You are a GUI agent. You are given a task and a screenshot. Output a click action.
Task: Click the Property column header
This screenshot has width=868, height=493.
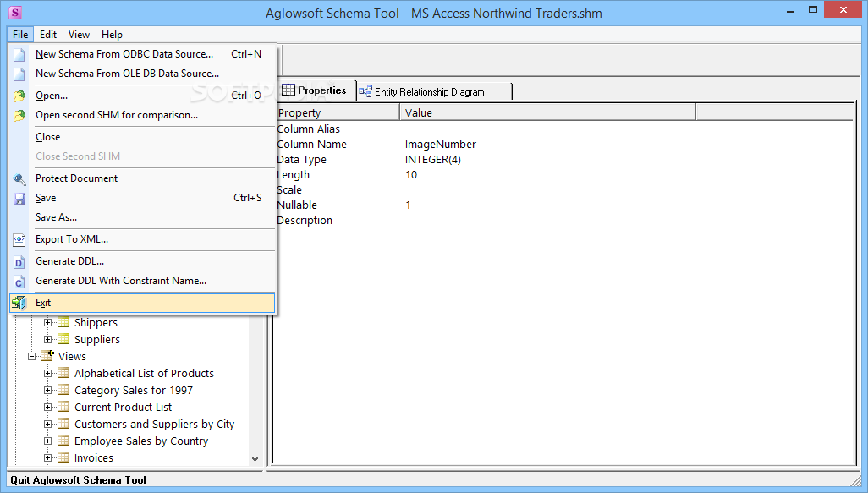[338, 112]
